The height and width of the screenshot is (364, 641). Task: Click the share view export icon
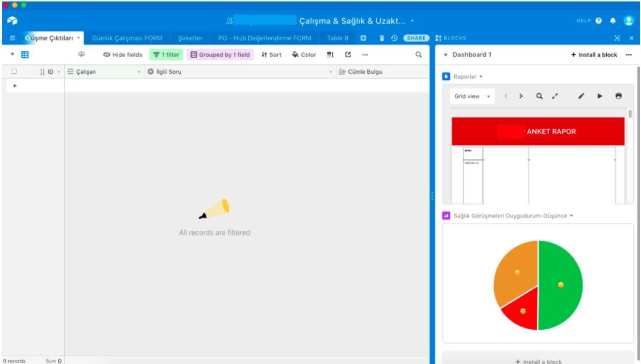[x=348, y=55]
